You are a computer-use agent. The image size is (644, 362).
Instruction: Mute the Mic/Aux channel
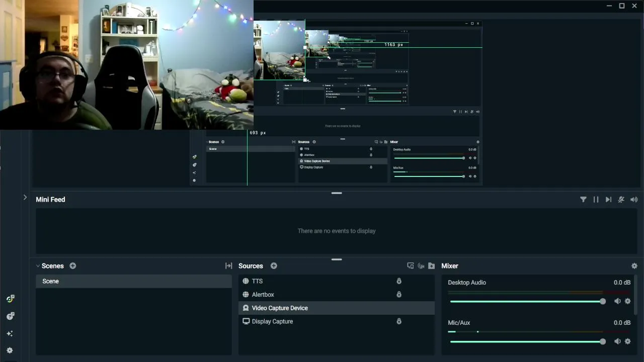click(617, 341)
